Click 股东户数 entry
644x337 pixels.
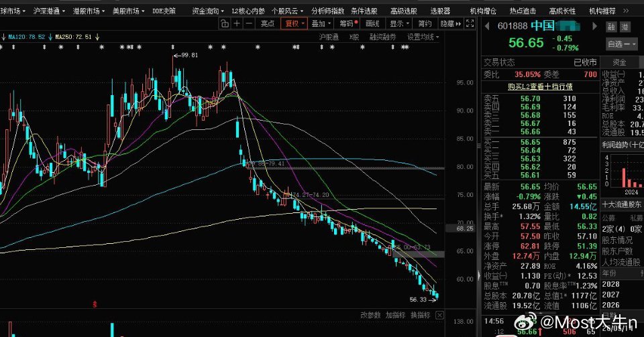617,251
